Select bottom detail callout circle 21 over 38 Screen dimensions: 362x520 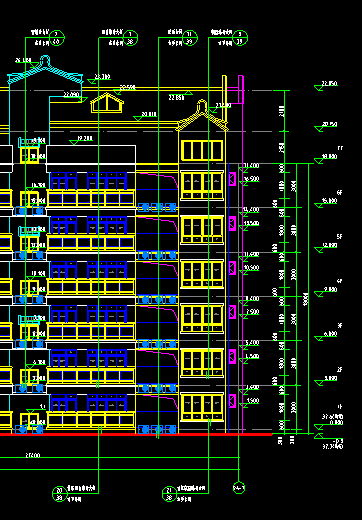169,494
